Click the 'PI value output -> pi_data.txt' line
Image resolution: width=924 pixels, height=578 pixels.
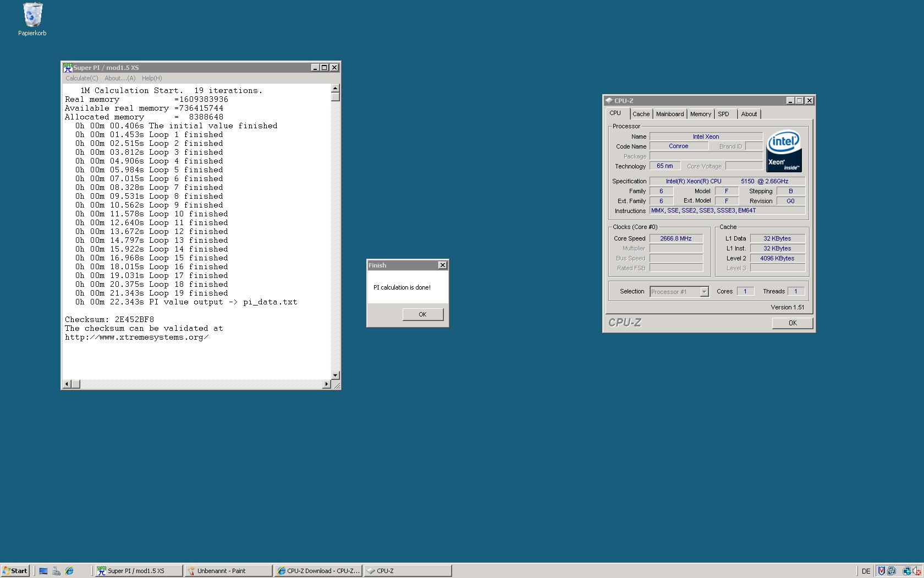[186, 302]
